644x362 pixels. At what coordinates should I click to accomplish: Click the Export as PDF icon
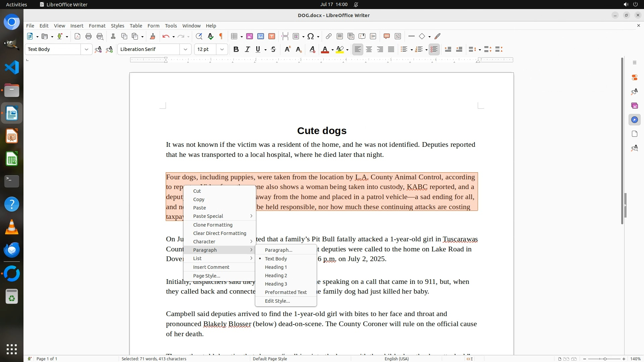pyautogui.click(x=77, y=36)
